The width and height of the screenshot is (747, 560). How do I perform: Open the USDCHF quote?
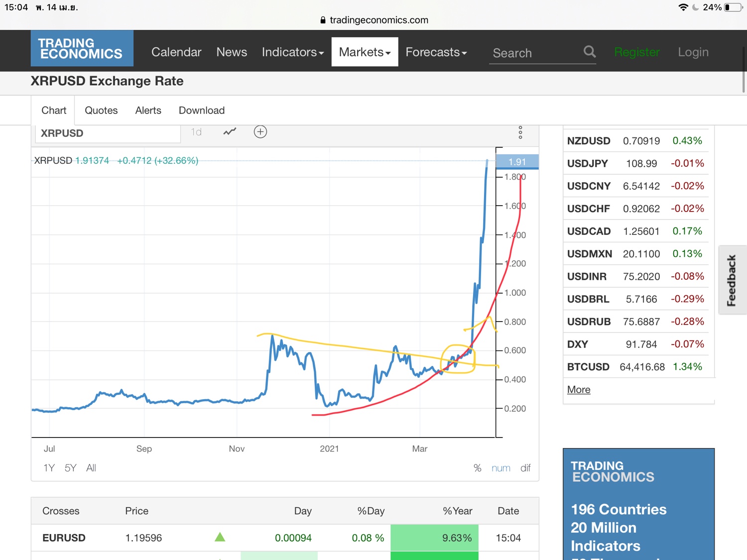[589, 209]
